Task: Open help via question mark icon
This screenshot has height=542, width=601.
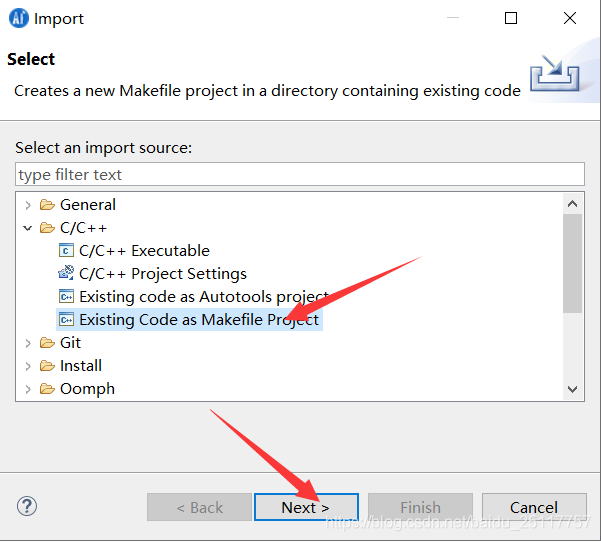Action: 27,506
